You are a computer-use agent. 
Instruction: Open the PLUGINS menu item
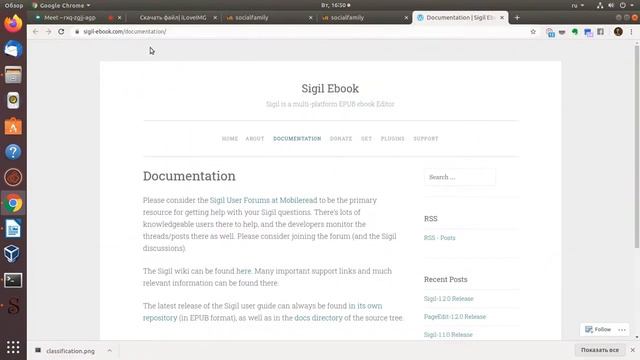pyautogui.click(x=392, y=139)
